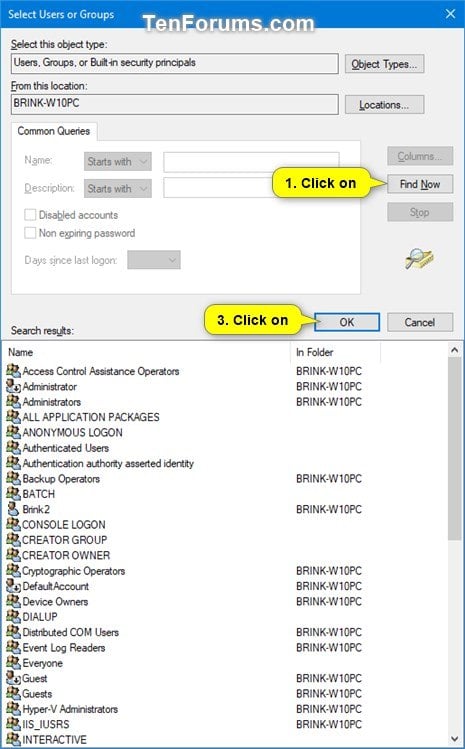Toggle the Disabled accounts checkbox
The height and width of the screenshot is (749, 465).
point(30,214)
